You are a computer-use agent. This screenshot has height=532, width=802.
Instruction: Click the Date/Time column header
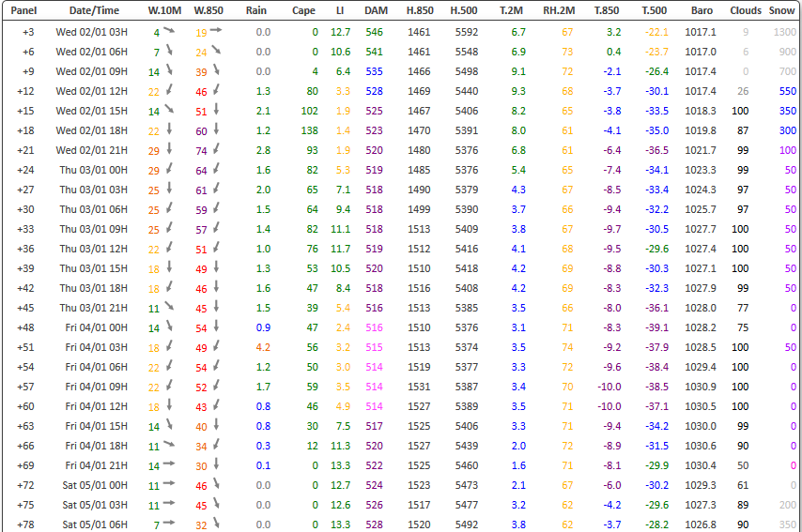point(94,10)
